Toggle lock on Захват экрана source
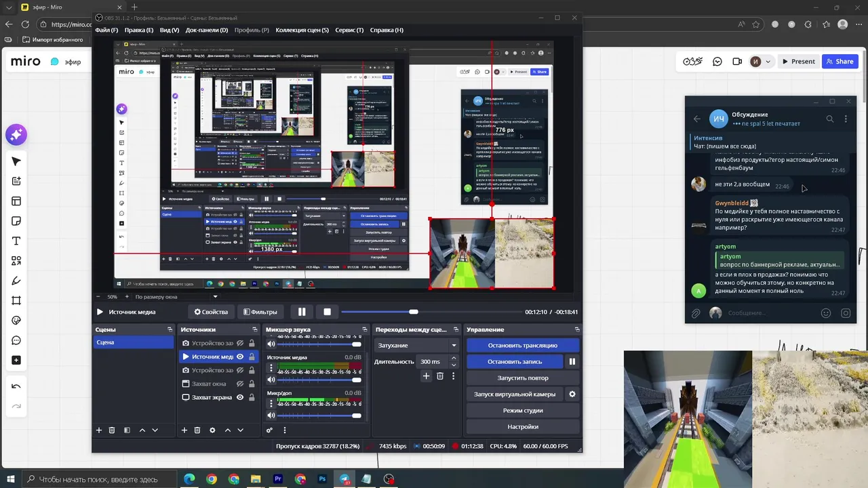Screen dimensions: 868x488 point(252,397)
